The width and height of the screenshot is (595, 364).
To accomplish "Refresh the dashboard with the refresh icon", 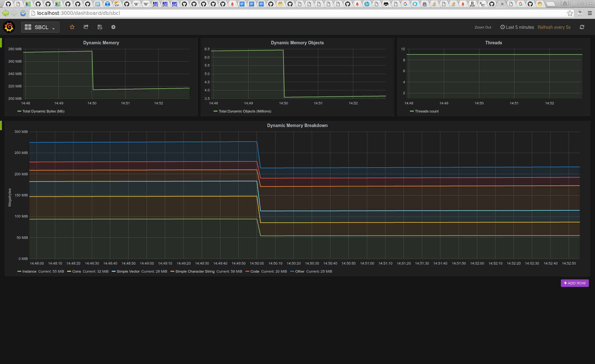I will click(x=582, y=27).
